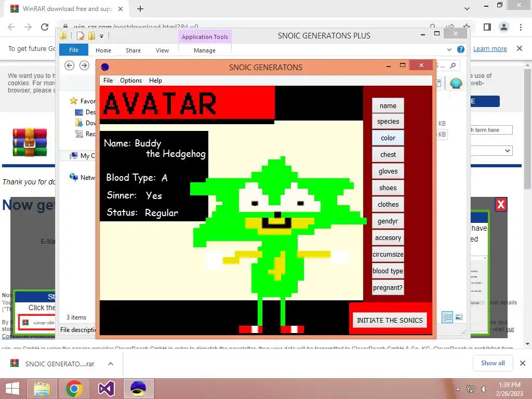This screenshot has height=399, width=532.
Task: Click Show all downloads button
Action: 493,363
